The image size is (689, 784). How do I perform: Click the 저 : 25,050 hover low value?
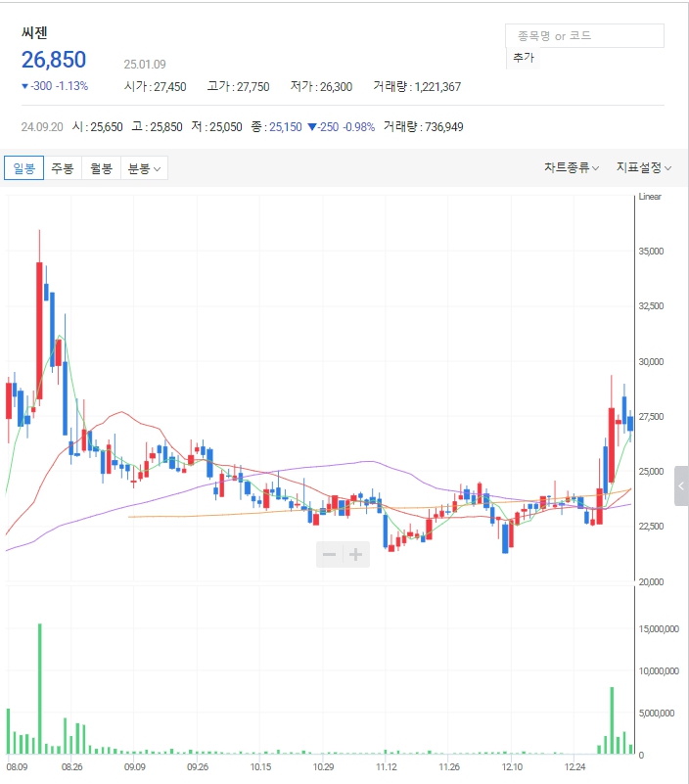216,127
